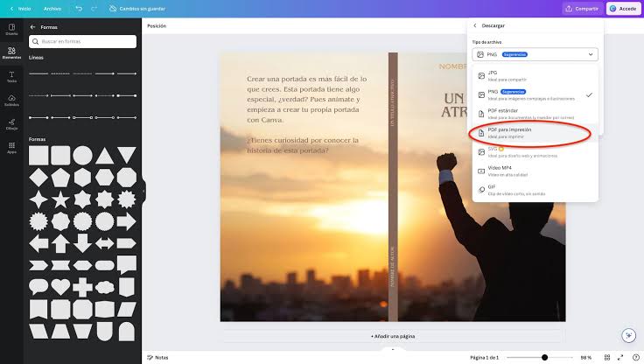Insert the solid line style

coord(38,74)
